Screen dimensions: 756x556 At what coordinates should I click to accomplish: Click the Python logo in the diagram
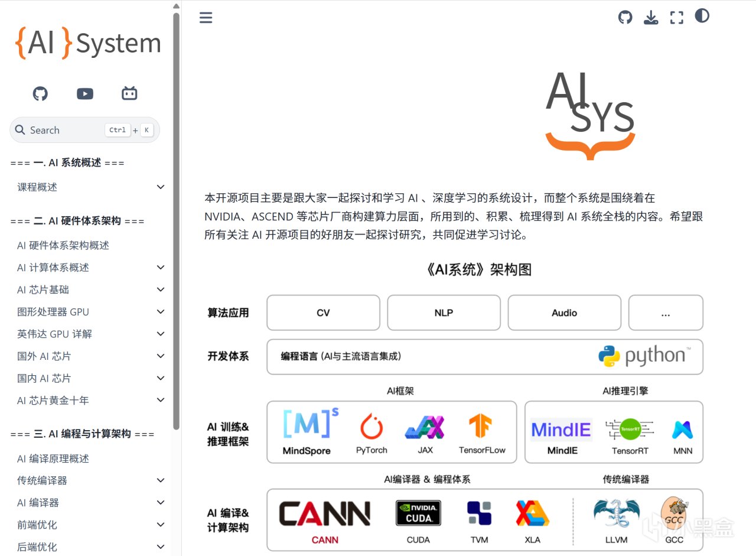[644, 356]
